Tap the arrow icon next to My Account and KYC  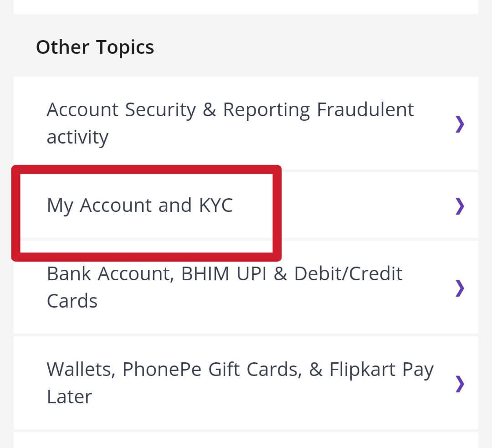tap(460, 206)
